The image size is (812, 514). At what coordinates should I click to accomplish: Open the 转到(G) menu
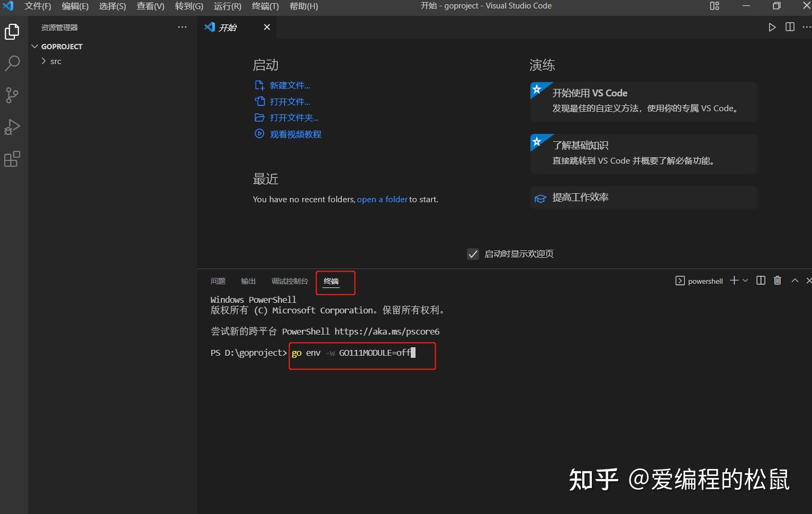coord(189,6)
